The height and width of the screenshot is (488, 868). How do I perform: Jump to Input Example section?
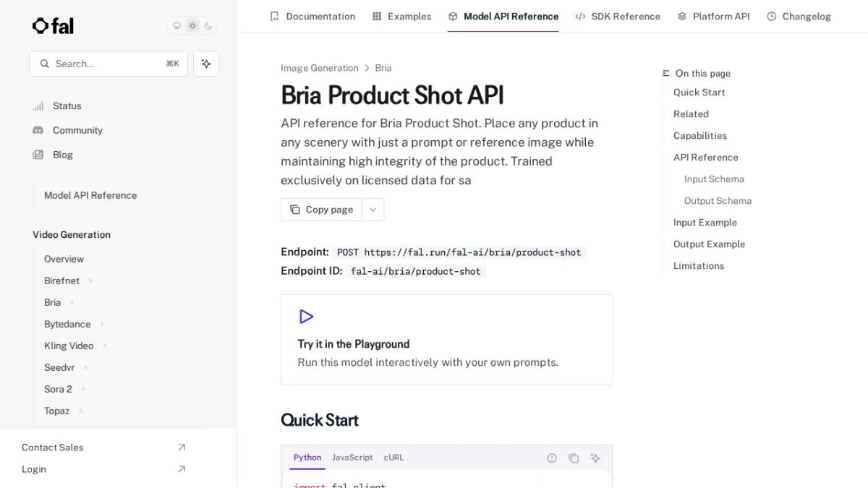click(705, 223)
